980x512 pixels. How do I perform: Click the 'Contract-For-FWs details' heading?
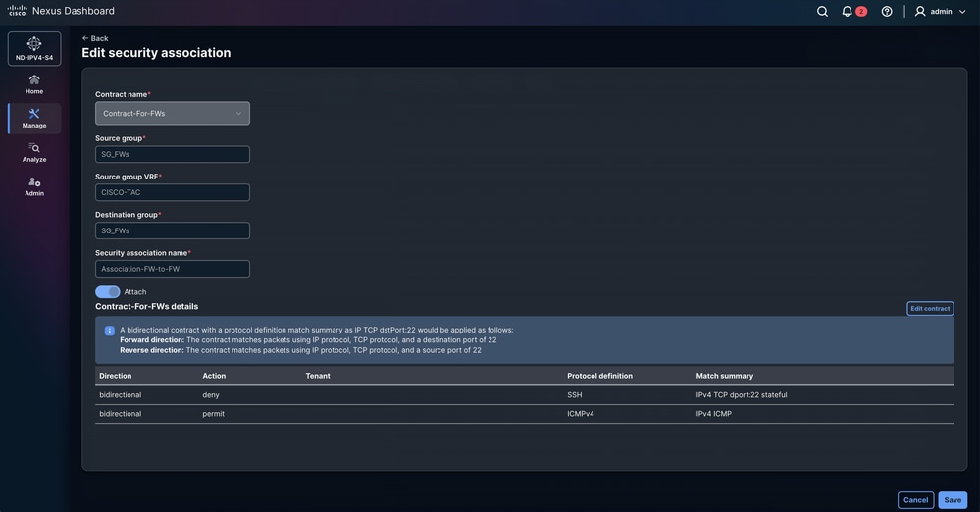point(147,306)
